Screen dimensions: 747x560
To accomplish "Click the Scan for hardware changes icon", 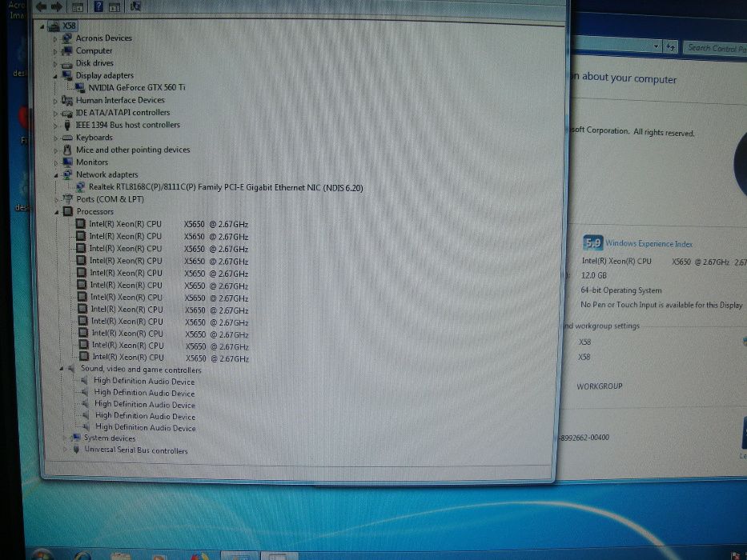I will click(135, 6).
